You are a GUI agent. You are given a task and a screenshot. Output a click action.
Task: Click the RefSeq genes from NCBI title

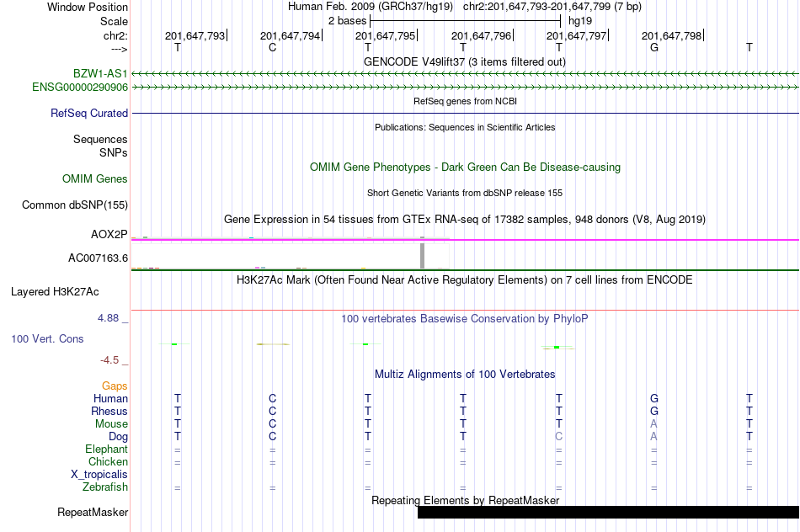click(465, 101)
